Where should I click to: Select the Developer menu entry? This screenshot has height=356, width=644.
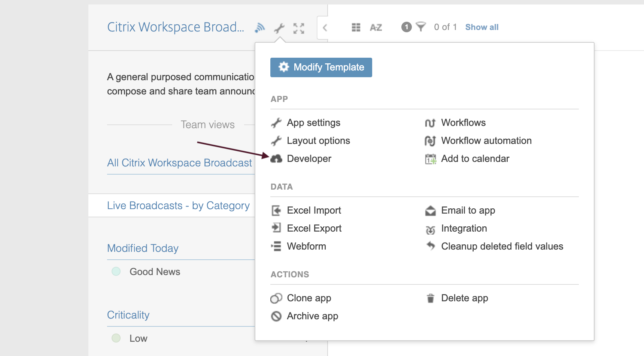point(309,159)
